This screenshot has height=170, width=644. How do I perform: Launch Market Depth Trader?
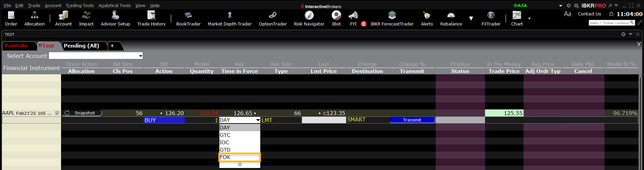pyautogui.click(x=229, y=18)
